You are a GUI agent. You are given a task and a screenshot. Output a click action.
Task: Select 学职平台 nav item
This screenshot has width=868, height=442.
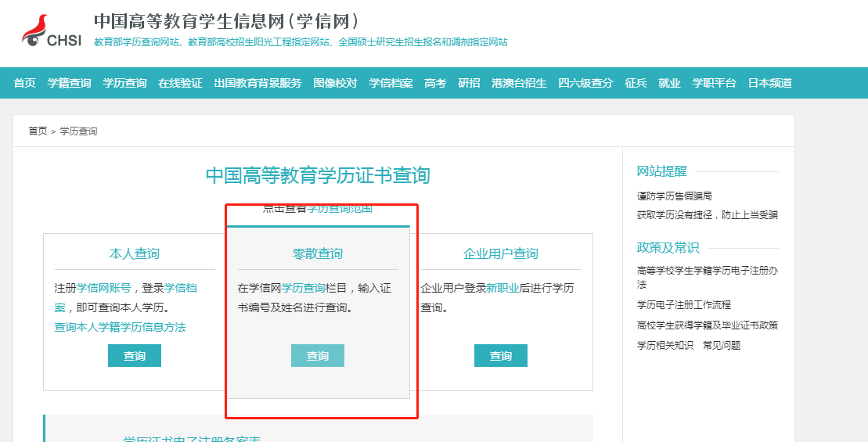point(714,83)
